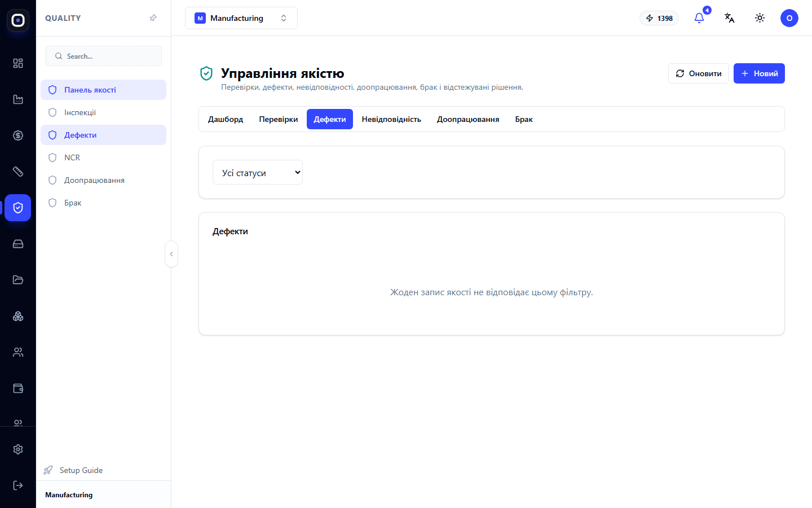Open the wallet icon in the rail

coord(18,388)
